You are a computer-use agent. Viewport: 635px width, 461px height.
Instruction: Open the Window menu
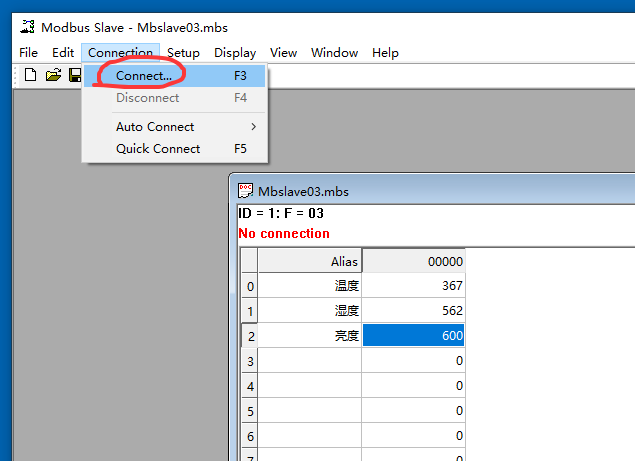point(335,53)
